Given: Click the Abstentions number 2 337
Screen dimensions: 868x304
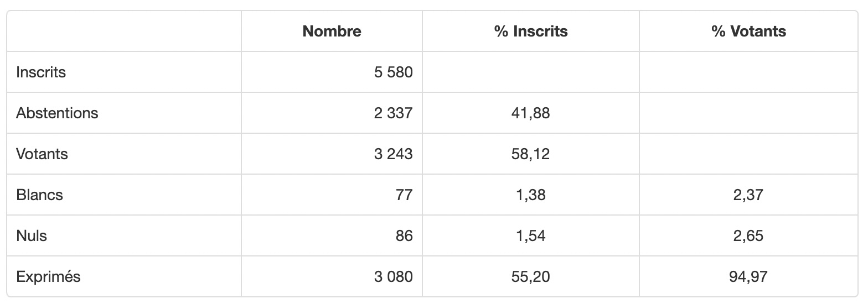Looking at the screenshot, I should point(393,113).
